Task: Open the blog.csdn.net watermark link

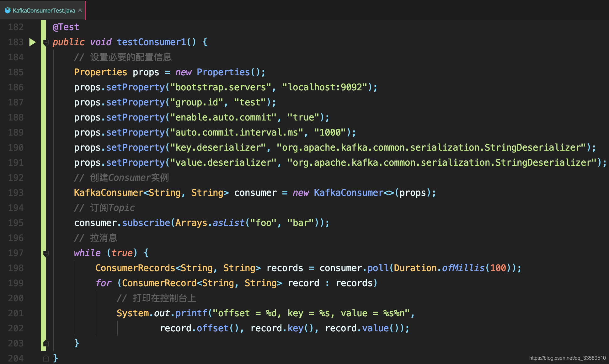Action: pos(567,358)
